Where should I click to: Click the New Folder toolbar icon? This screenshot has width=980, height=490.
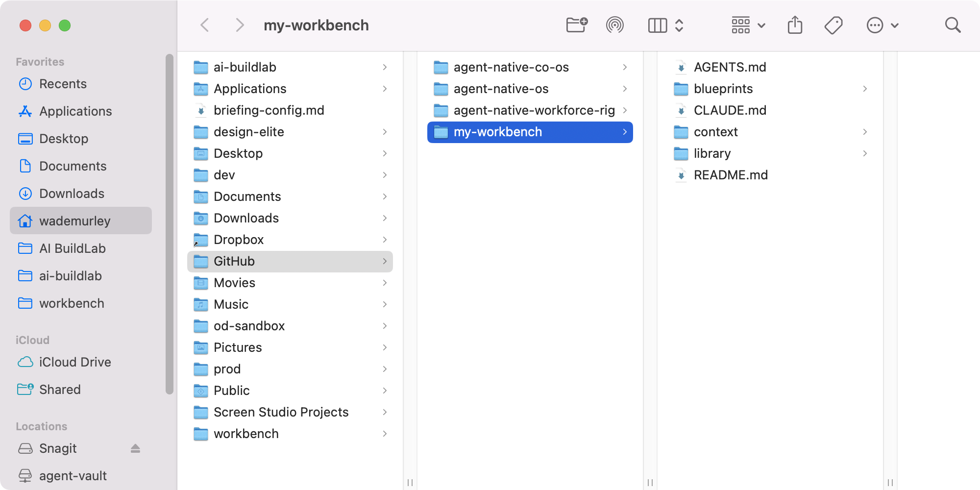point(577,25)
